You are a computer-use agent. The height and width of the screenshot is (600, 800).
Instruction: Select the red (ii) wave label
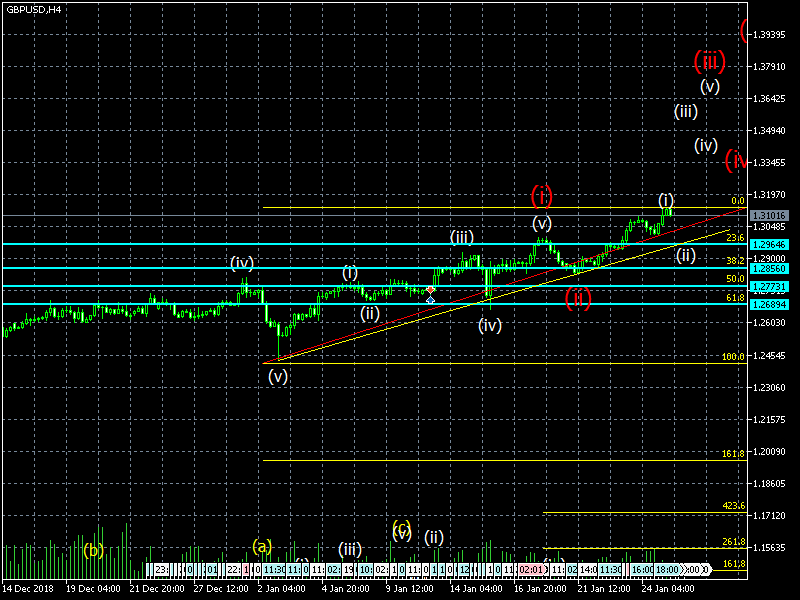[x=578, y=298]
